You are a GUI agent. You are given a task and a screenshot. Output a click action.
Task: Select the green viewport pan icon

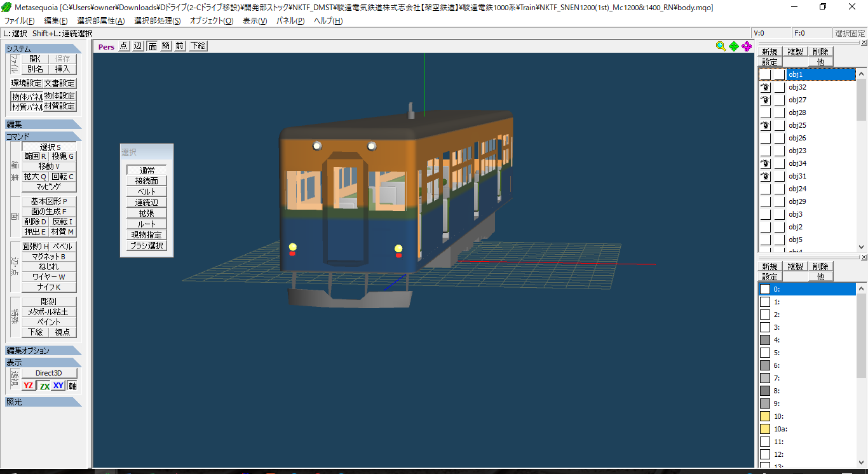point(733,46)
